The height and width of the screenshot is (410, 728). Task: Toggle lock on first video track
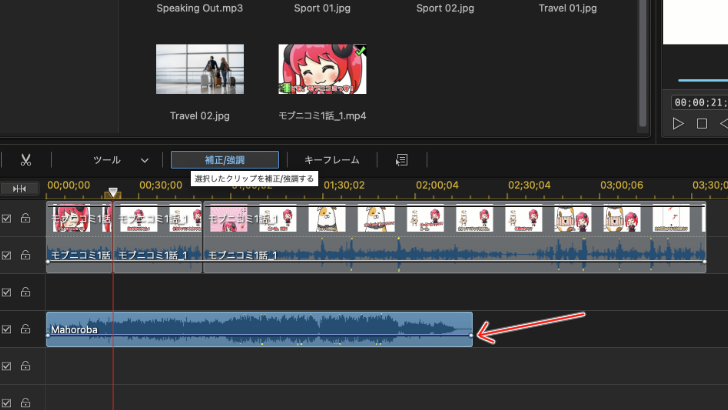pos(26,218)
